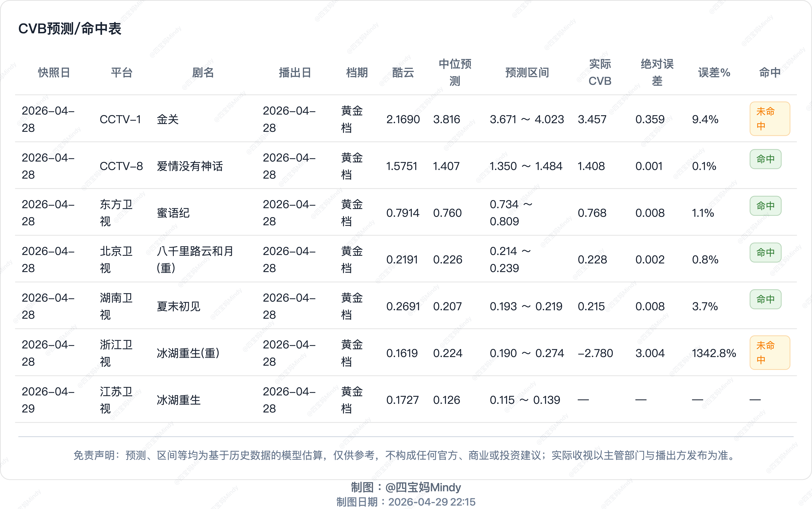Viewport: 812px width, 509px height.
Task: Click the 误差% column header
Action: click(x=714, y=72)
